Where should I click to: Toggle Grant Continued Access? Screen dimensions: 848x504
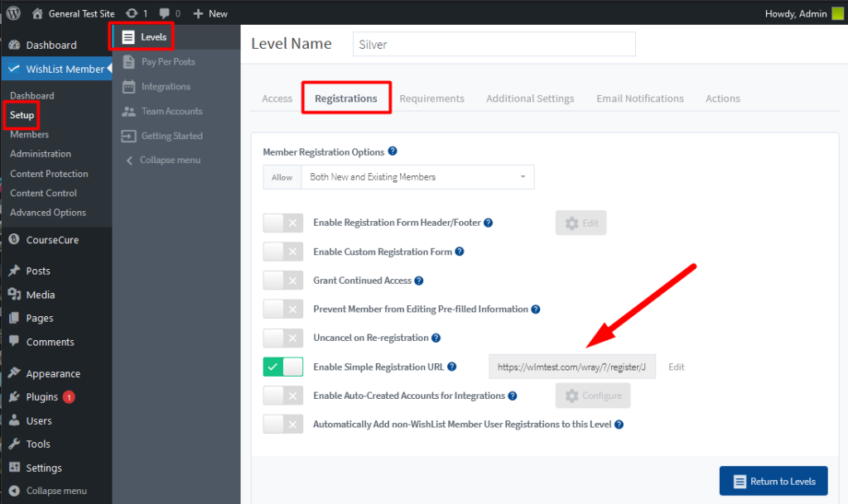(283, 281)
